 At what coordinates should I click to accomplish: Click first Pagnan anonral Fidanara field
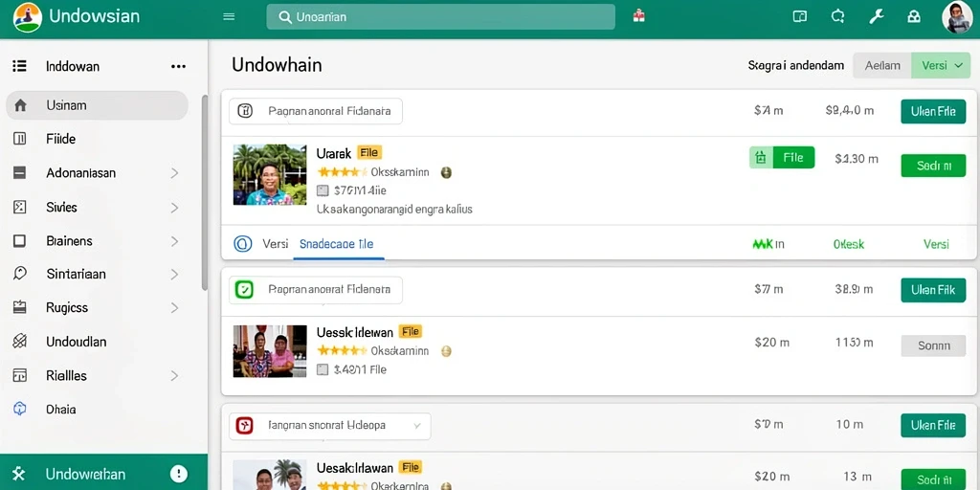[x=316, y=111]
